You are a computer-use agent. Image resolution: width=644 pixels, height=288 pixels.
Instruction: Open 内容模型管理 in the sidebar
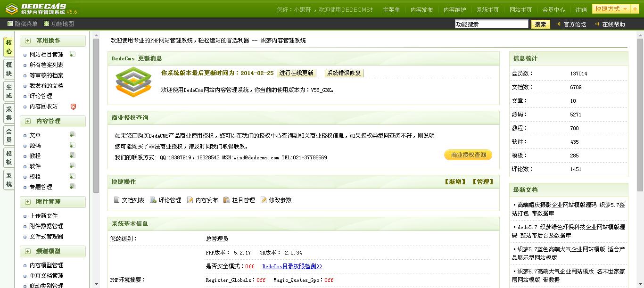(x=46, y=265)
